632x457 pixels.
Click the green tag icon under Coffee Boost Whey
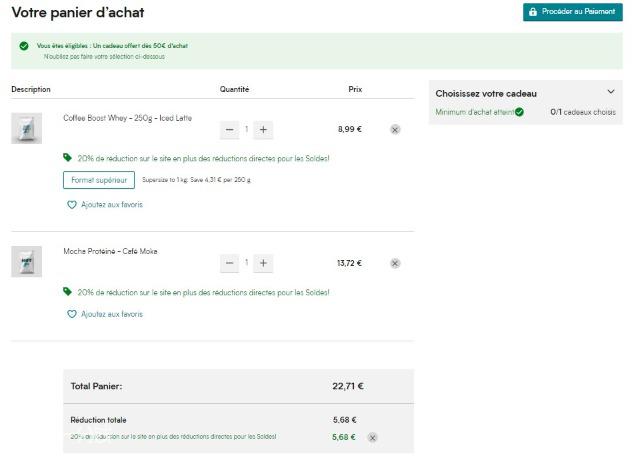tap(67, 158)
